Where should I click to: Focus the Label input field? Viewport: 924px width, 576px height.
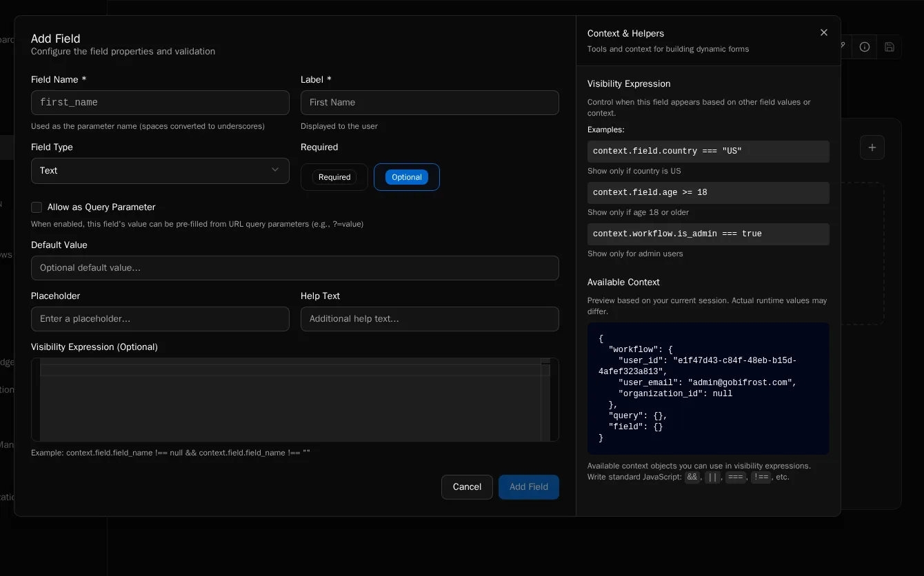[430, 103]
